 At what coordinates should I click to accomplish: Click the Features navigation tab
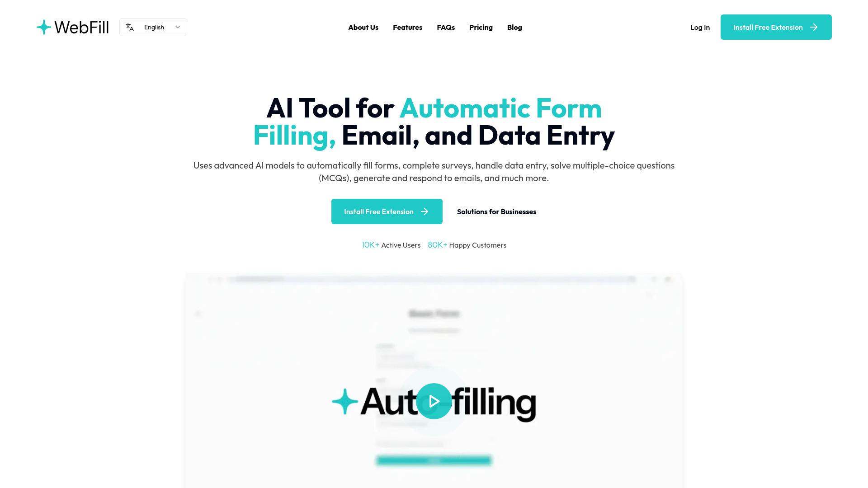point(408,27)
